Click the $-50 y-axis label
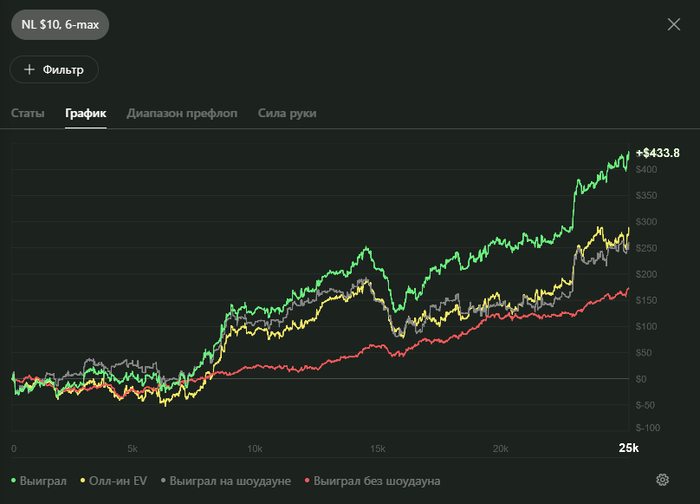Screen dimensions: 700x504 tap(645, 405)
